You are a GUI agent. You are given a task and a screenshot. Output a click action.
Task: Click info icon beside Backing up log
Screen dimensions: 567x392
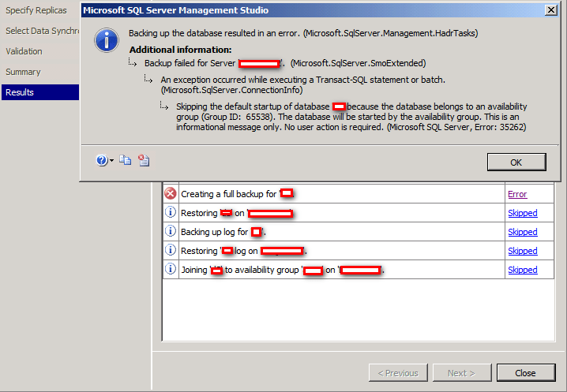171,231
